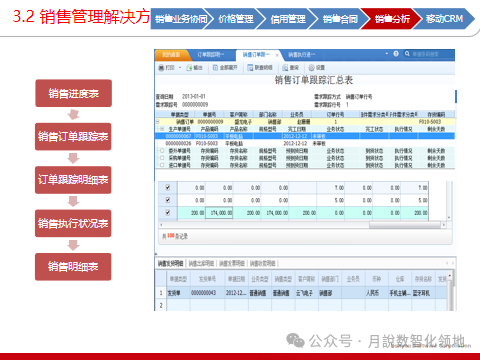Uncheck the first row checkbox with 7.00
This screenshot has height=360, width=480.
(x=168, y=187)
